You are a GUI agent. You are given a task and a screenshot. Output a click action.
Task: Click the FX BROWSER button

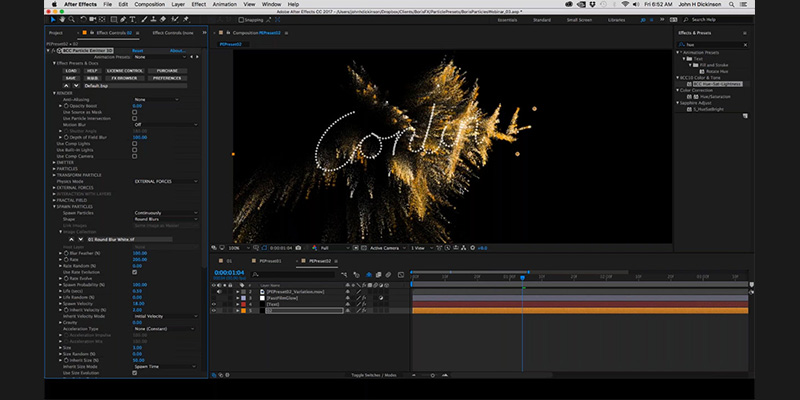tap(124, 79)
